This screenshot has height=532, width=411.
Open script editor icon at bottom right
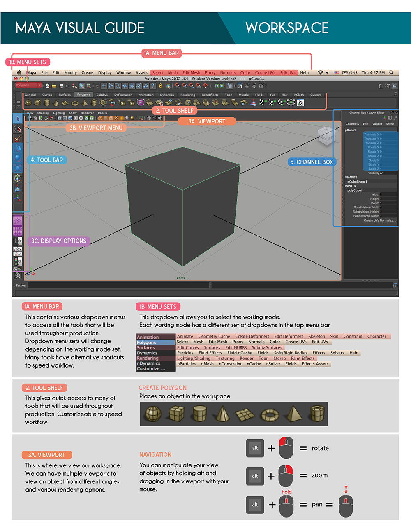tap(395, 285)
